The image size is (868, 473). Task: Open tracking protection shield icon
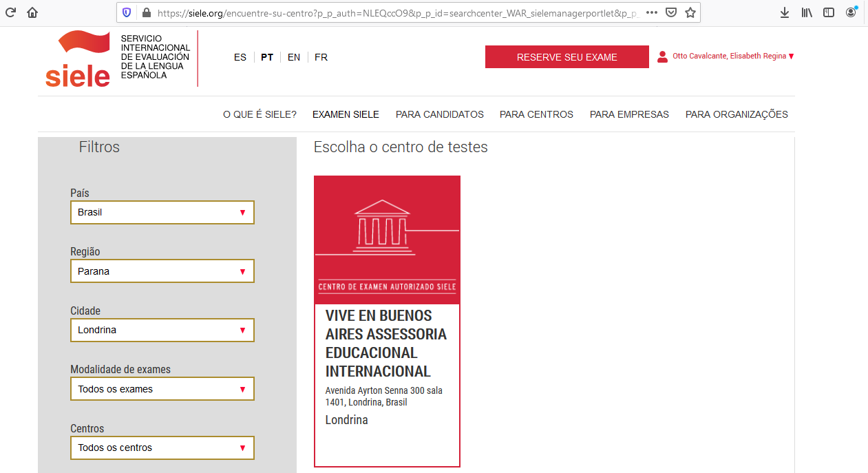click(127, 12)
